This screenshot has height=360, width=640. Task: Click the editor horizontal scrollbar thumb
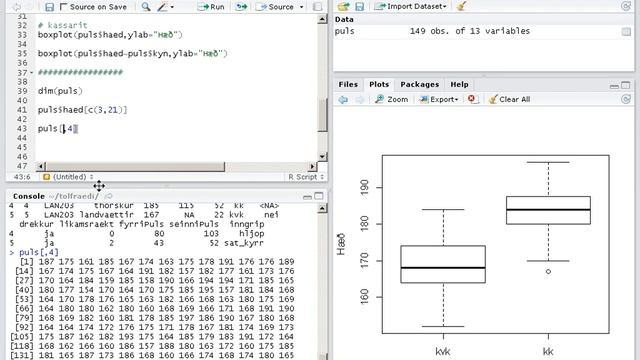[135, 167]
